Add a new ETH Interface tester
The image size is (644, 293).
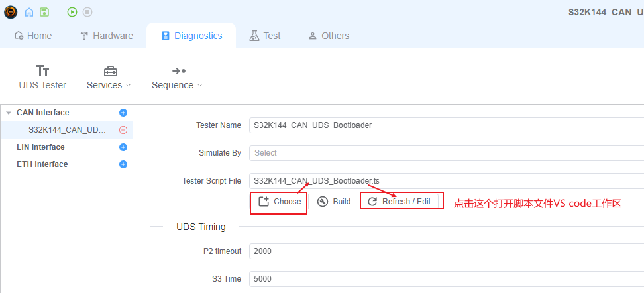(x=123, y=164)
